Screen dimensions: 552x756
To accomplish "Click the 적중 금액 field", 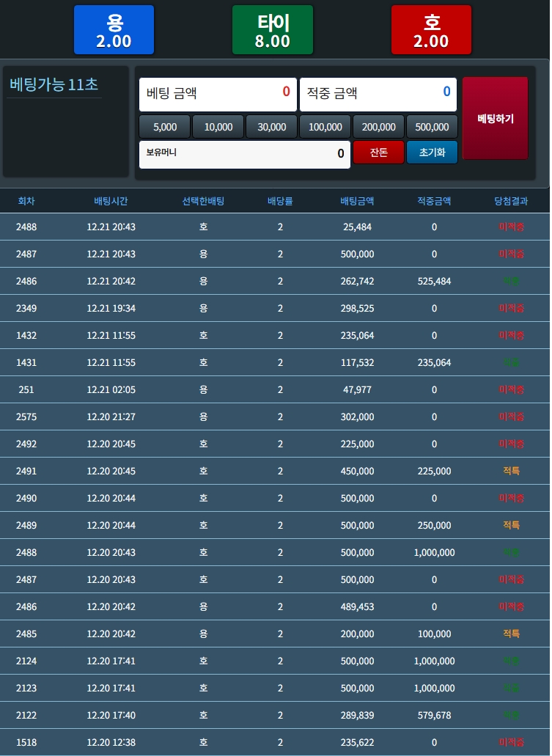I will click(378, 94).
